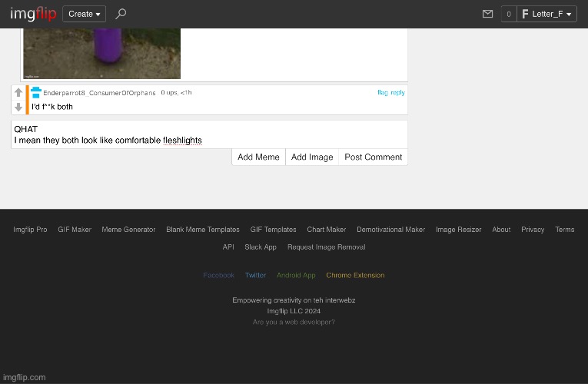Image resolution: width=588 pixels, height=384 pixels.
Task: Click the Add Meme button
Action: (258, 157)
